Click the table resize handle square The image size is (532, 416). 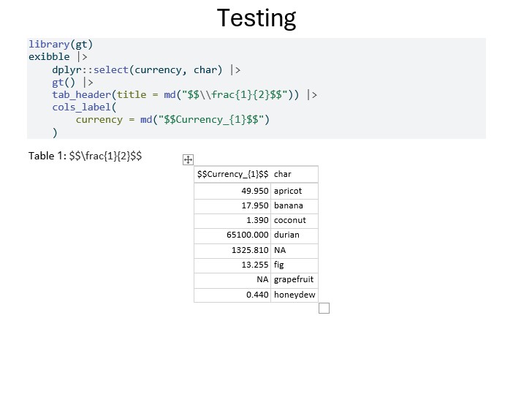tap(324, 308)
